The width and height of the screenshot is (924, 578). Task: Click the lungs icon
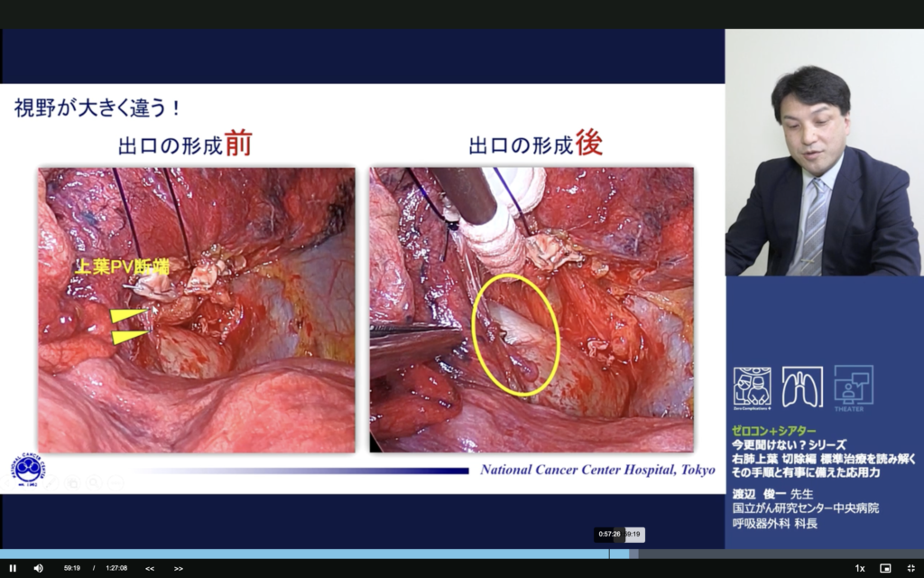click(x=802, y=387)
